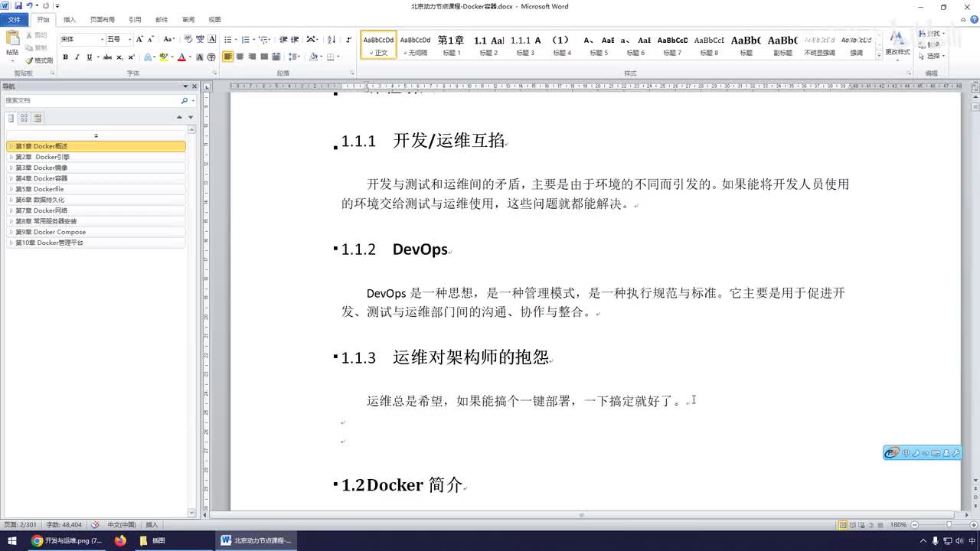Viewport: 980px width, 551px height.
Task: Open the font size dropdown (五号)
Action: tap(129, 39)
